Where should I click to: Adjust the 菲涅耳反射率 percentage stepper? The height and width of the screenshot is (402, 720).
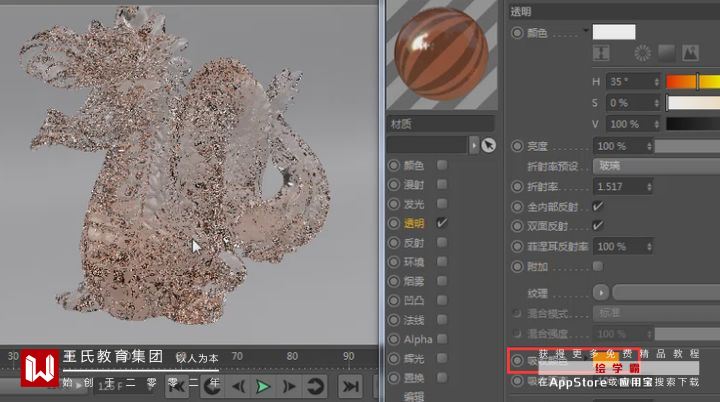click(649, 247)
